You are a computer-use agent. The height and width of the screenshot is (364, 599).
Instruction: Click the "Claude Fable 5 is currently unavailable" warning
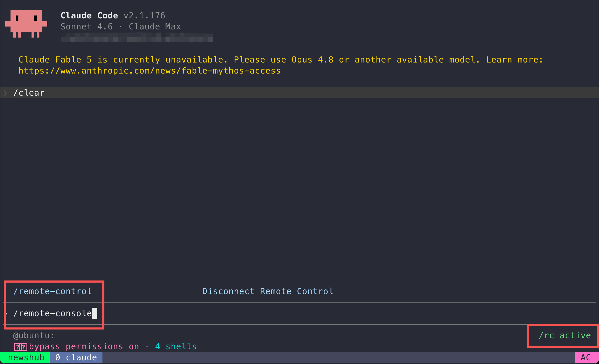pos(281,65)
